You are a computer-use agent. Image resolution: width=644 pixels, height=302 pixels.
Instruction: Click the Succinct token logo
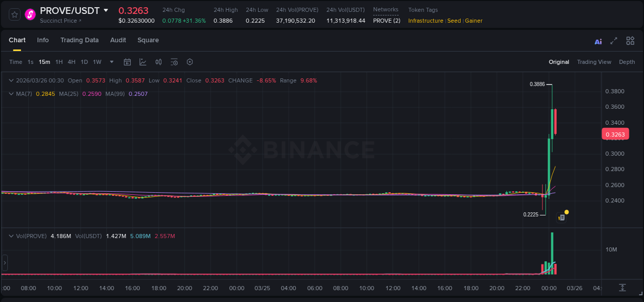point(30,14)
